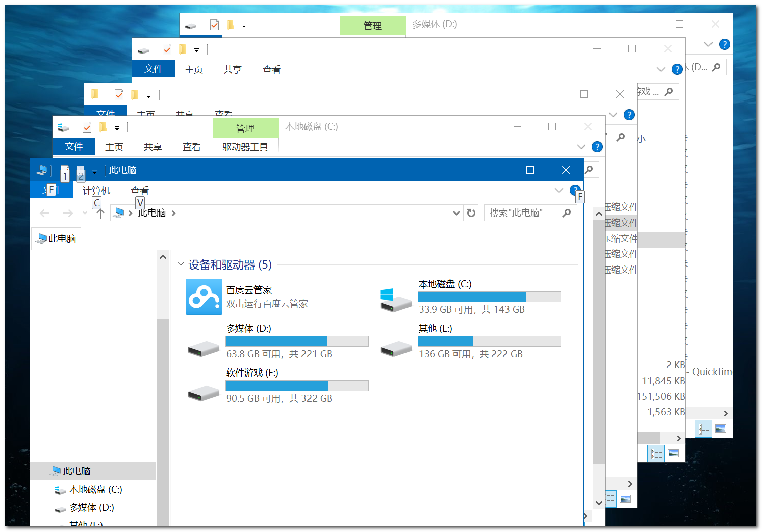Collapse the 设备和驱动器 (5) group
Screen dimensions: 762x532
click(x=181, y=264)
